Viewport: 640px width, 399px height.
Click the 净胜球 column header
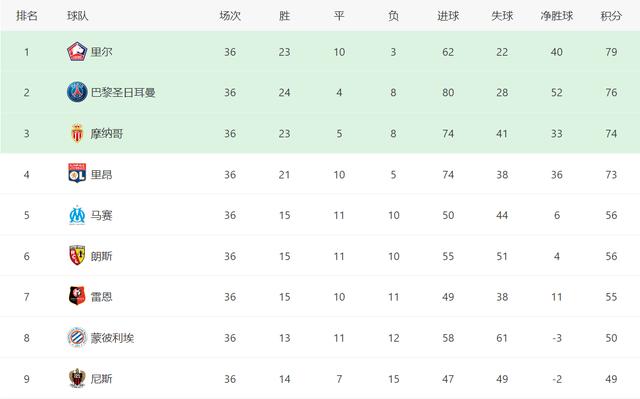(x=557, y=16)
